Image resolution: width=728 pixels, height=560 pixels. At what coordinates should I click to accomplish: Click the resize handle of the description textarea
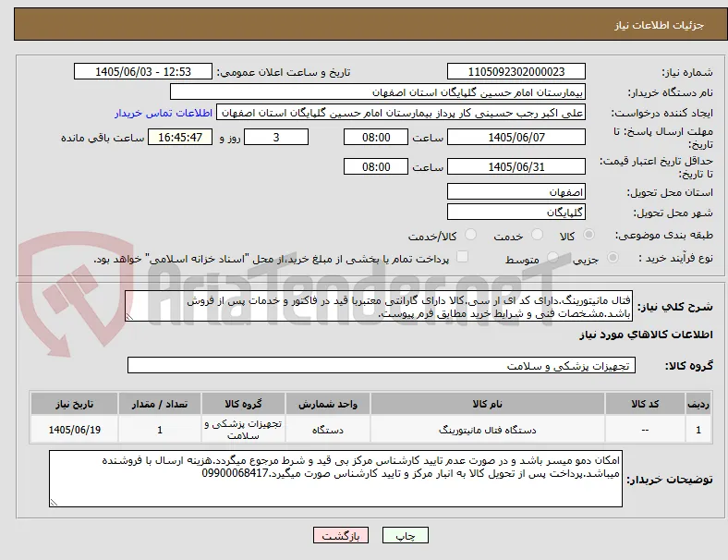point(129,317)
